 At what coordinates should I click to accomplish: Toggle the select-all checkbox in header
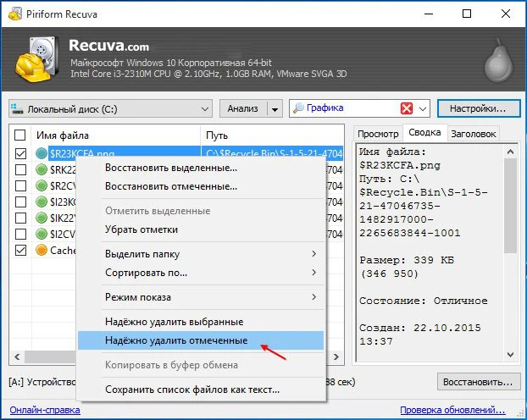coord(20,135)
